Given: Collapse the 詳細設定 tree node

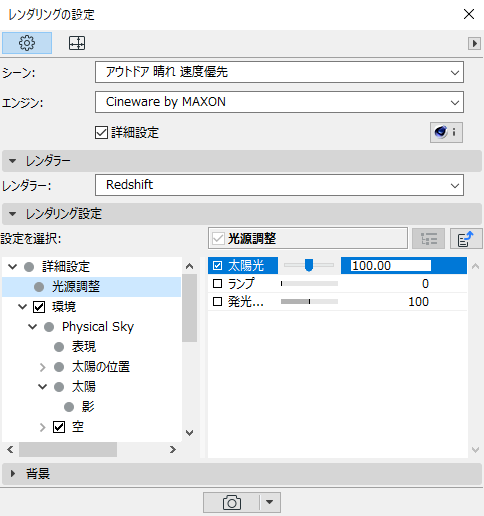Looking at the screenshot, I should [13, 267].
